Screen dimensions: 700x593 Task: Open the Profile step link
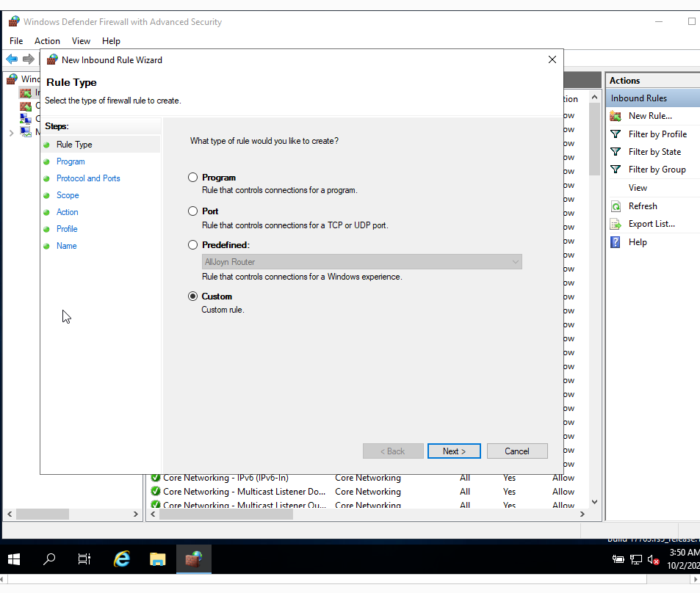tap(67, 229)
